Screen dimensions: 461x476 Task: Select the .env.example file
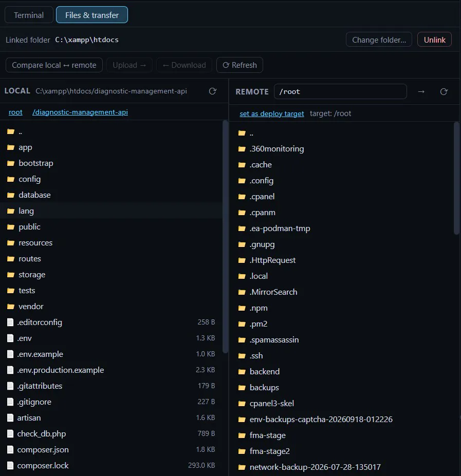pyautogui.click(x=111, y=354)
